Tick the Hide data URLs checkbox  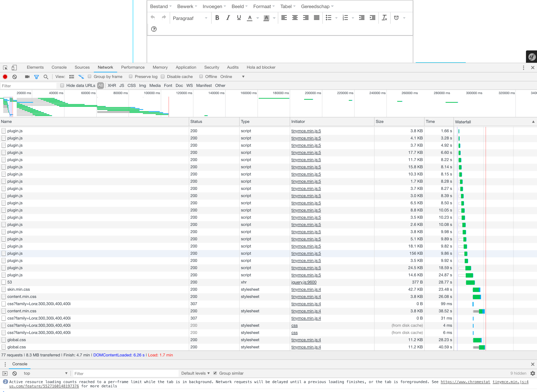(x=62, y=85)
